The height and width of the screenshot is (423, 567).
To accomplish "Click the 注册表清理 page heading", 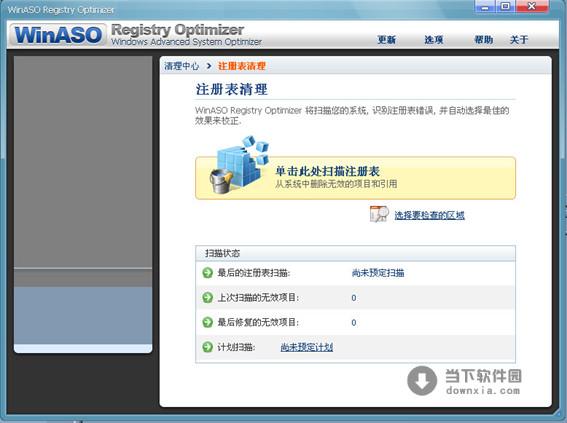I will tap(231, 89).
